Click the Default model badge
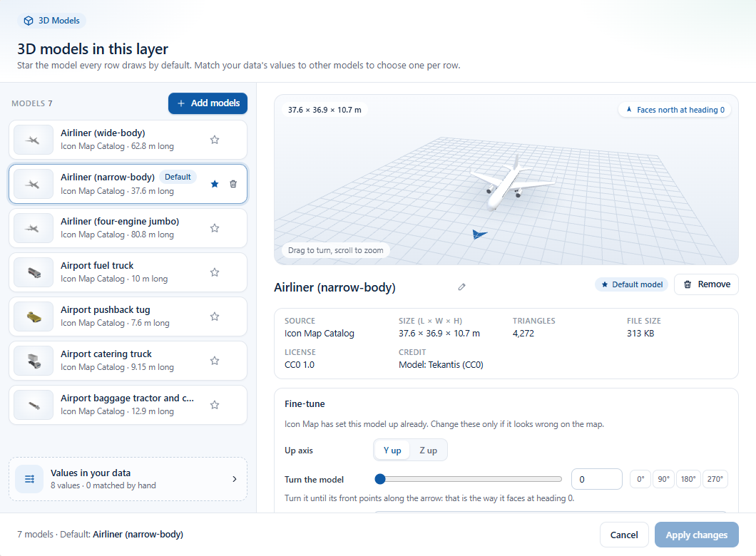This screenshot has height=556, width=756. coord(632,284)
